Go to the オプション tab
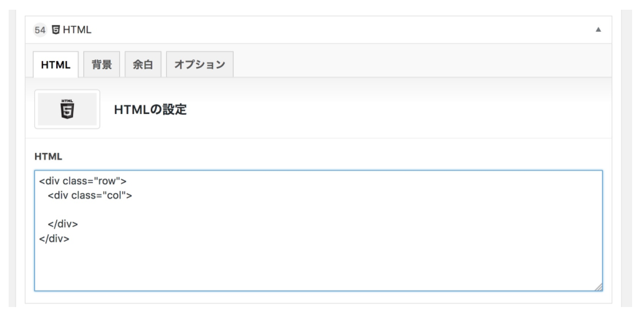The height and width of the screenshot is (320, 644). tap(199, 65)
